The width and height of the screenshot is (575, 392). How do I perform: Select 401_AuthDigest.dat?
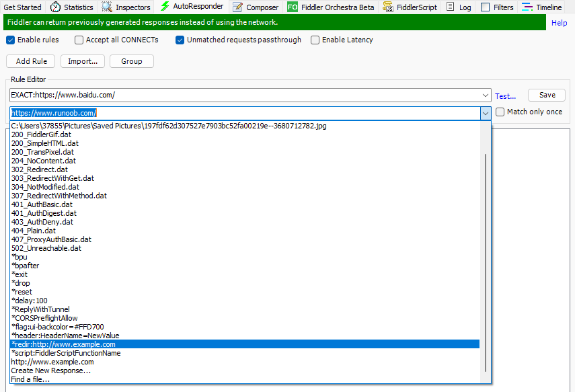coord(245,213)
